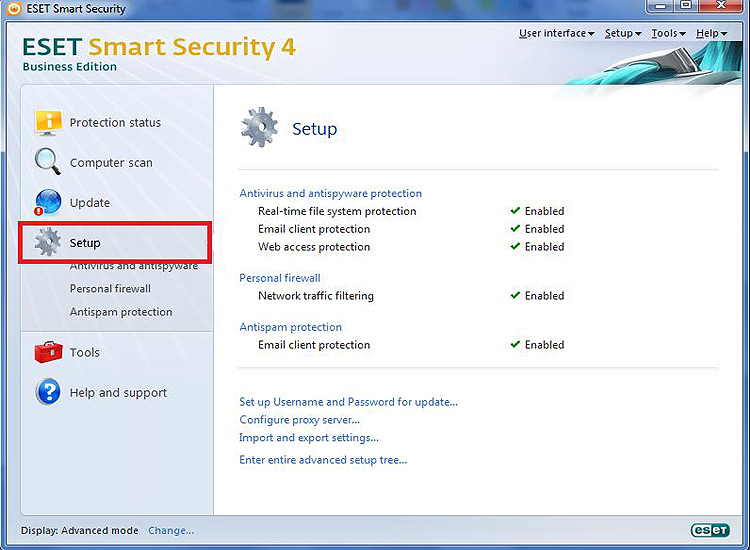Open the Setup menu in top bar
The width and height of the screenshot is (750, 550).
623,33
